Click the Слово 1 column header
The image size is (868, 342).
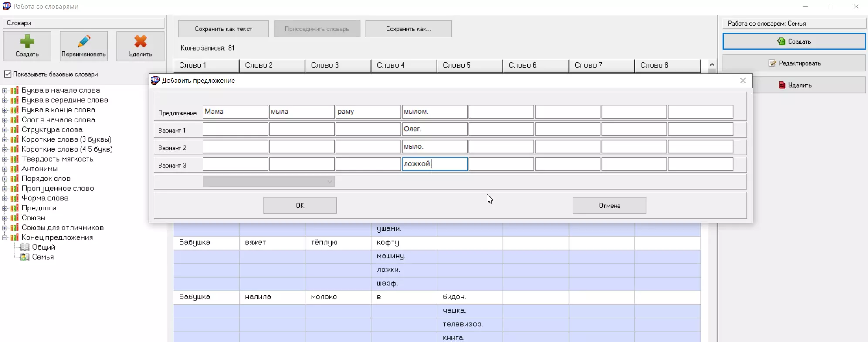[206, 65]
